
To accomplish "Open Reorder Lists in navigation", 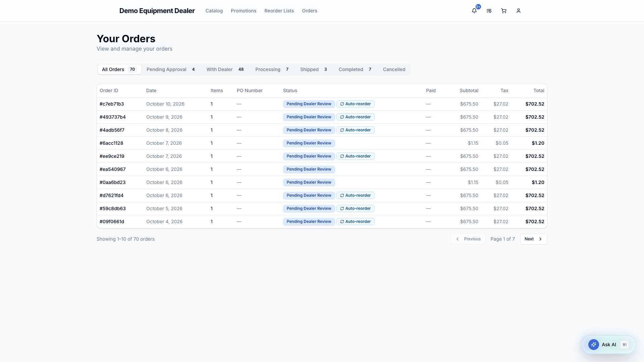I will 279,11.
